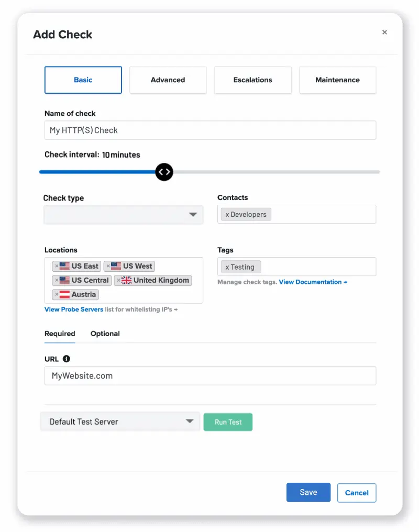Switch to the Advanced tab
419x532 pixels.
point(168,80)
